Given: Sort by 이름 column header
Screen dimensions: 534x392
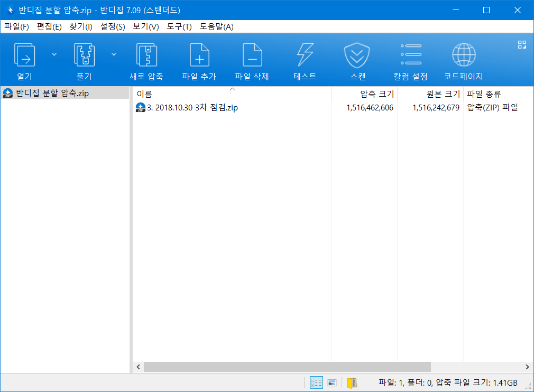Looking at the screenshot, I should [x=232, y=94].
